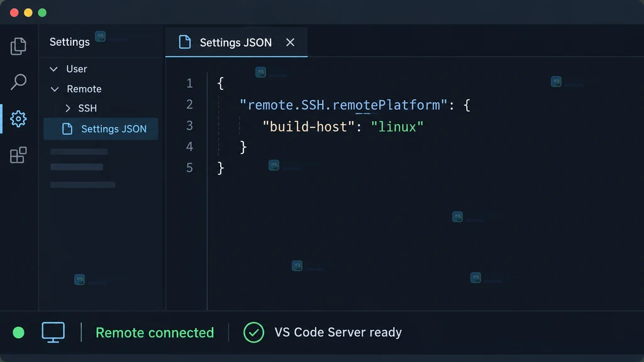This screenshot has width=644, height=362.
Task: Click the file icon beside sidebar Settings JSON
Action: click(x=67, y=129)
